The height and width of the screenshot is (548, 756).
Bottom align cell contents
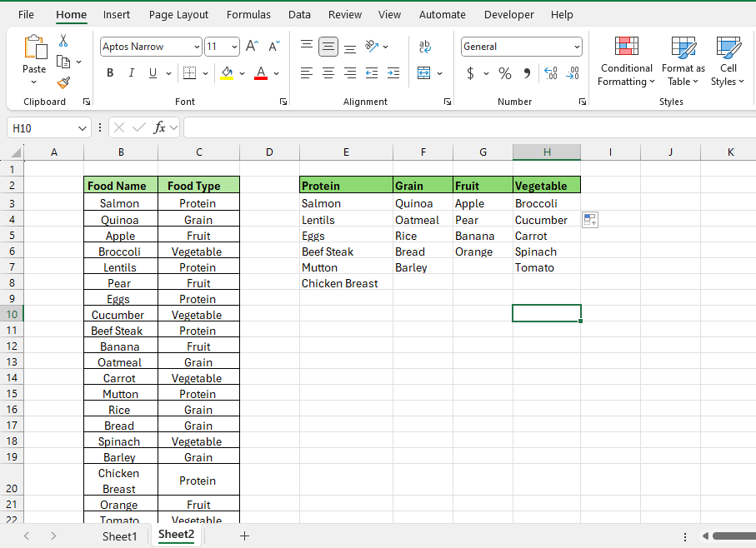click(350, 47)
